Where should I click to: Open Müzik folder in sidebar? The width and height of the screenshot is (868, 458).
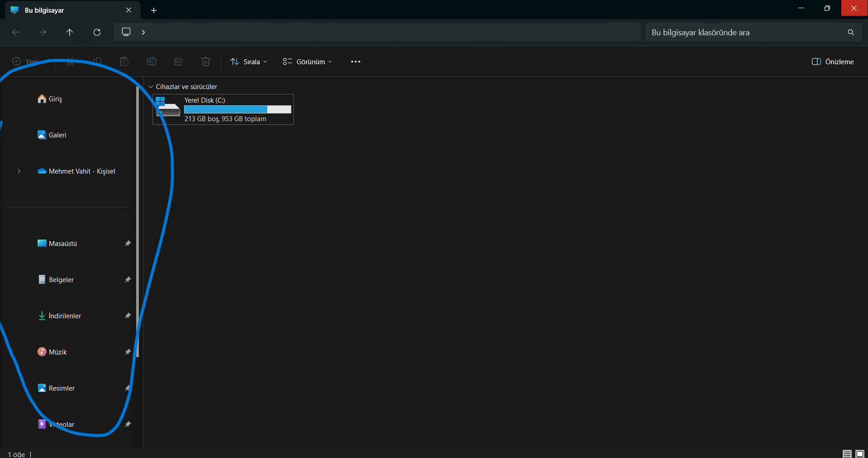pyautogui.click(x=52, y=352)
